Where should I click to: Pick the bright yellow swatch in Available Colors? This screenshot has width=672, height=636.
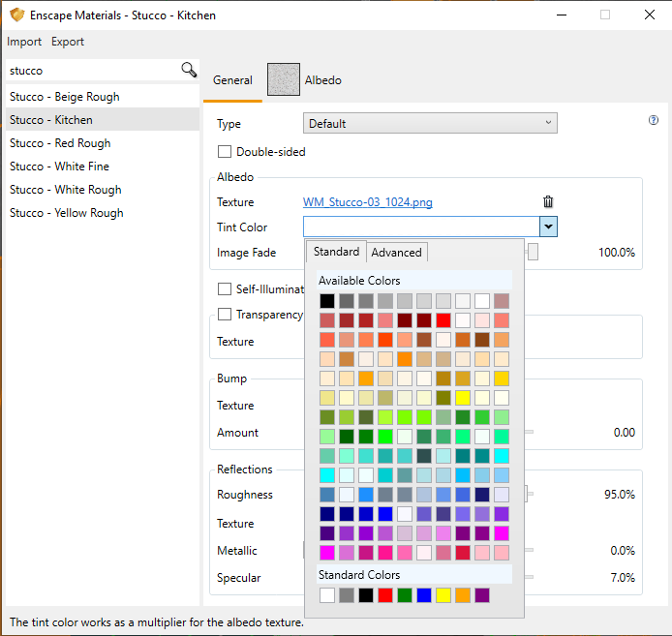463,398
